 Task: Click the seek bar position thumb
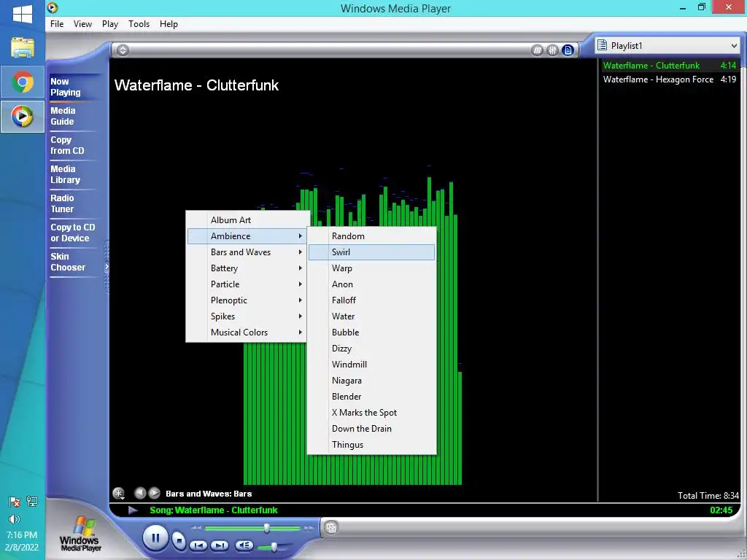267,528
